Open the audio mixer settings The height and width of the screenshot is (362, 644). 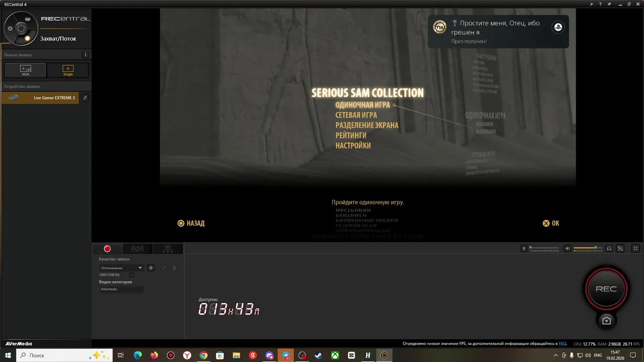620,248
